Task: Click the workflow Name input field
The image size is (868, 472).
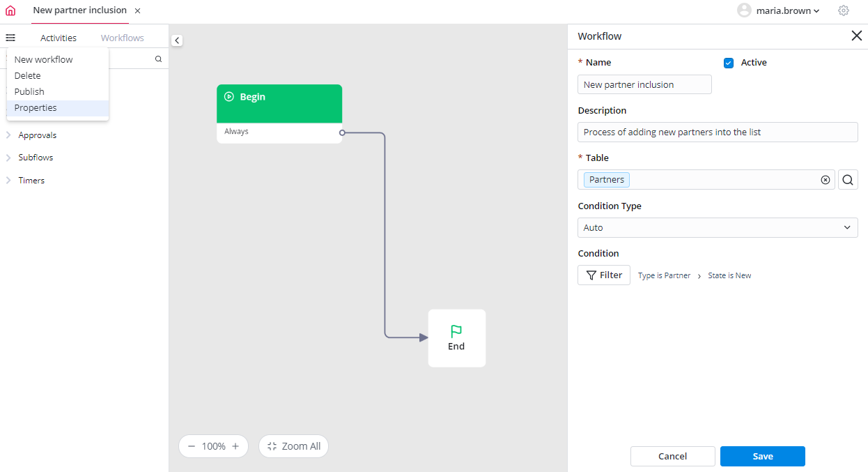Action: tap(645, 84)
